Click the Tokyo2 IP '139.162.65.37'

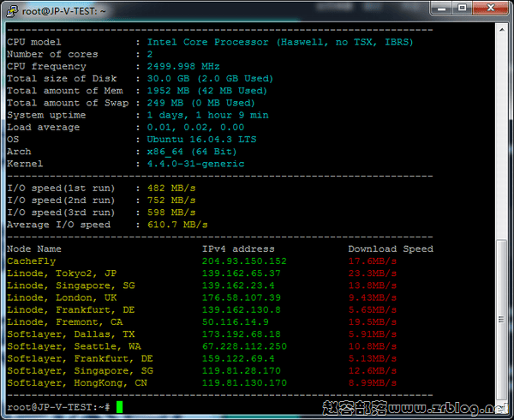tap(242, 273)
